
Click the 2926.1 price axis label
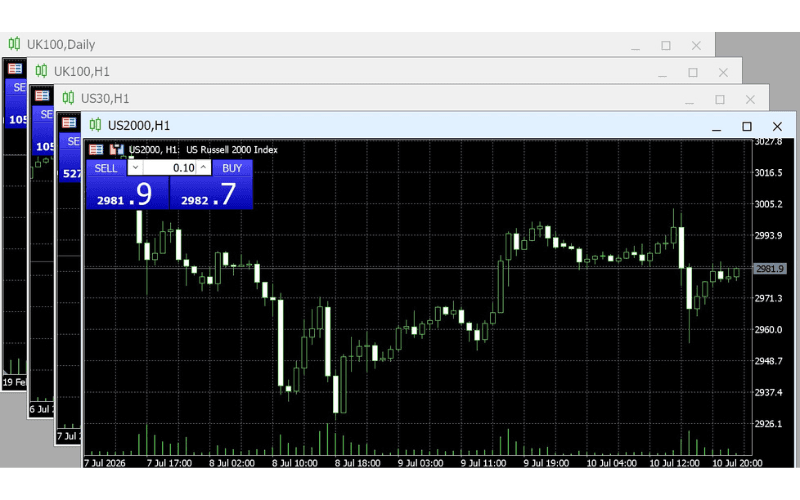768,424
